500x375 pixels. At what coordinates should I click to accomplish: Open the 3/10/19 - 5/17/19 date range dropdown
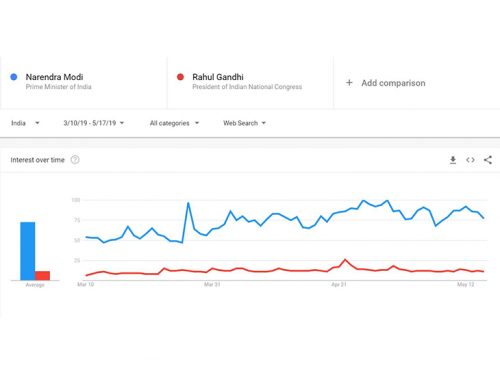pos(94,123)
